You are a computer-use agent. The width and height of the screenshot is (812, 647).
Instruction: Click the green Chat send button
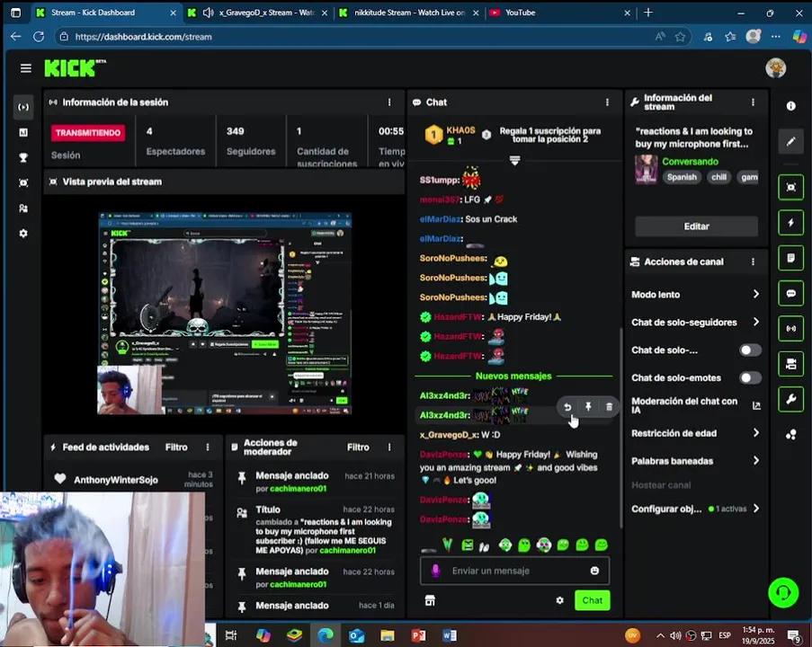coord(592,600)
